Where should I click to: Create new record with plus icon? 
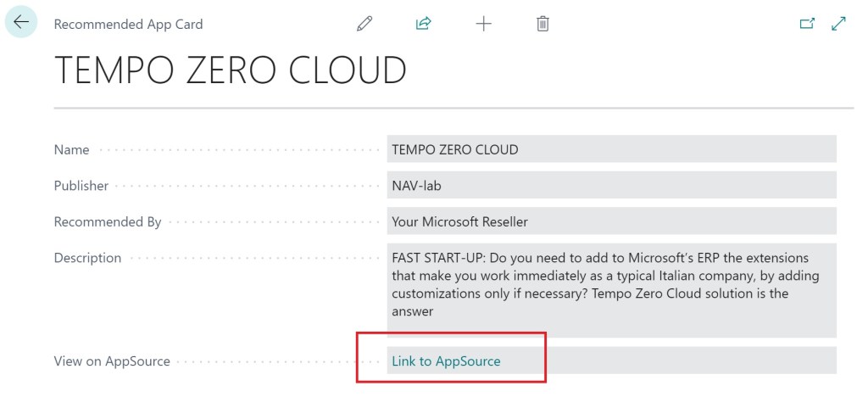click(483, 24)
